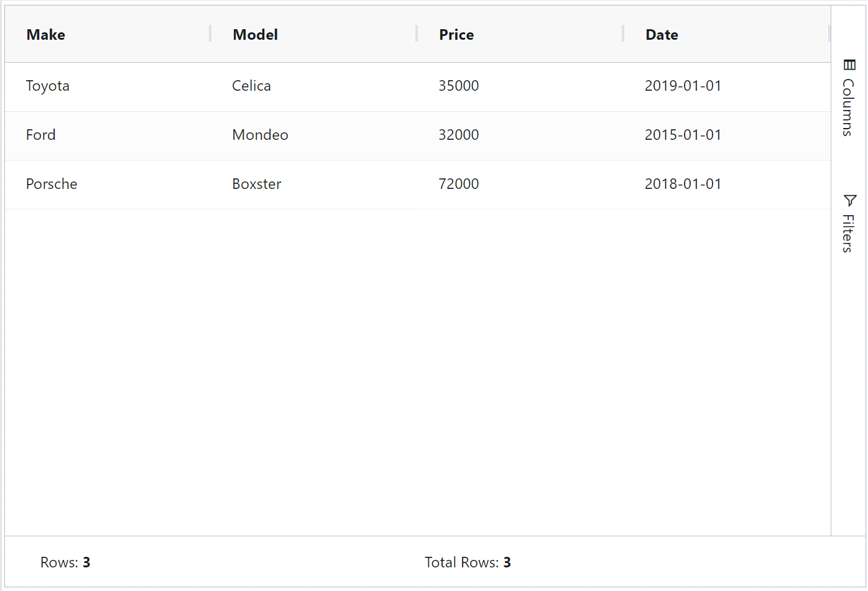Sort by the Make column header

coord(46,35)
